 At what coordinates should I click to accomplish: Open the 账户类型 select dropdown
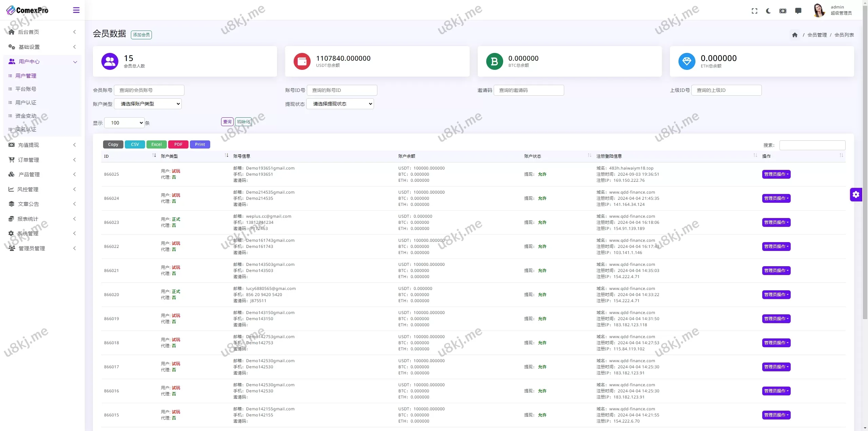coord(148,104)
